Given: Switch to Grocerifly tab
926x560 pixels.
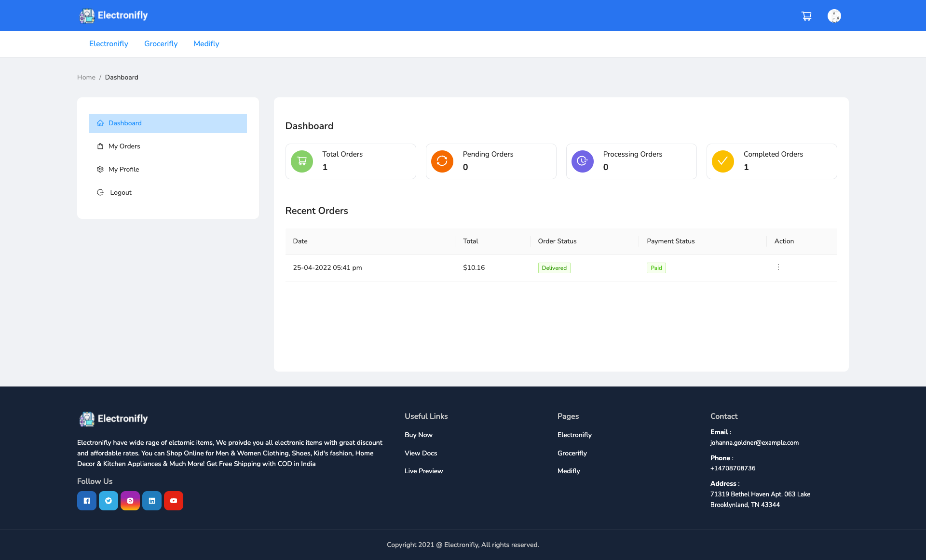Looking at the screenshot, I should (x=161, y=44).
